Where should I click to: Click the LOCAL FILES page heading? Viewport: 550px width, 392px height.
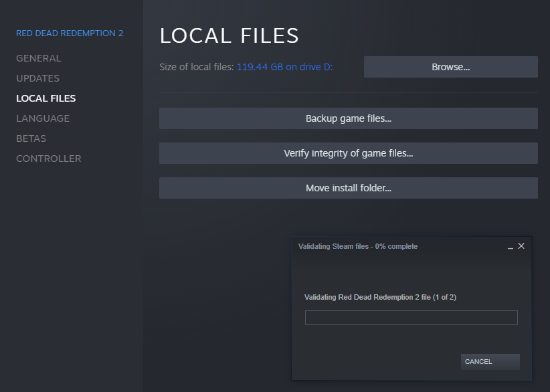click(229, 35)
